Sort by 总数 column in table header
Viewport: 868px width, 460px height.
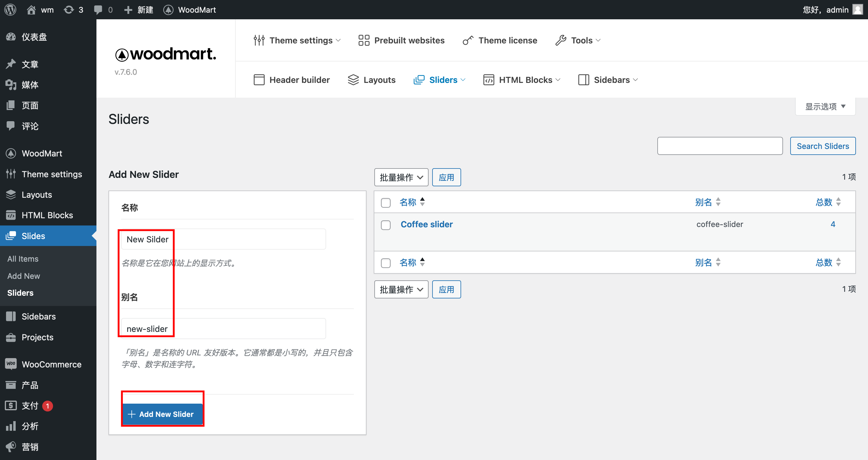point(828,202)
